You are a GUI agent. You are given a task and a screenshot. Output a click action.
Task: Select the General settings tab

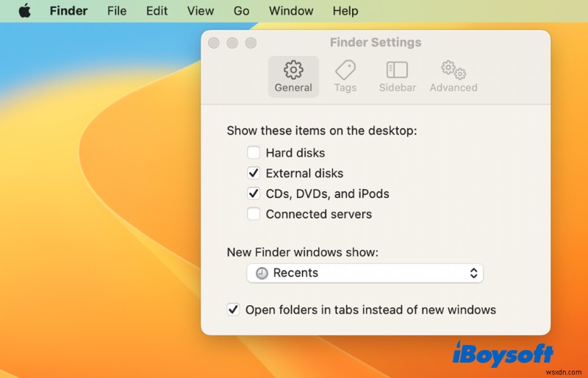[x=293, y=76]
